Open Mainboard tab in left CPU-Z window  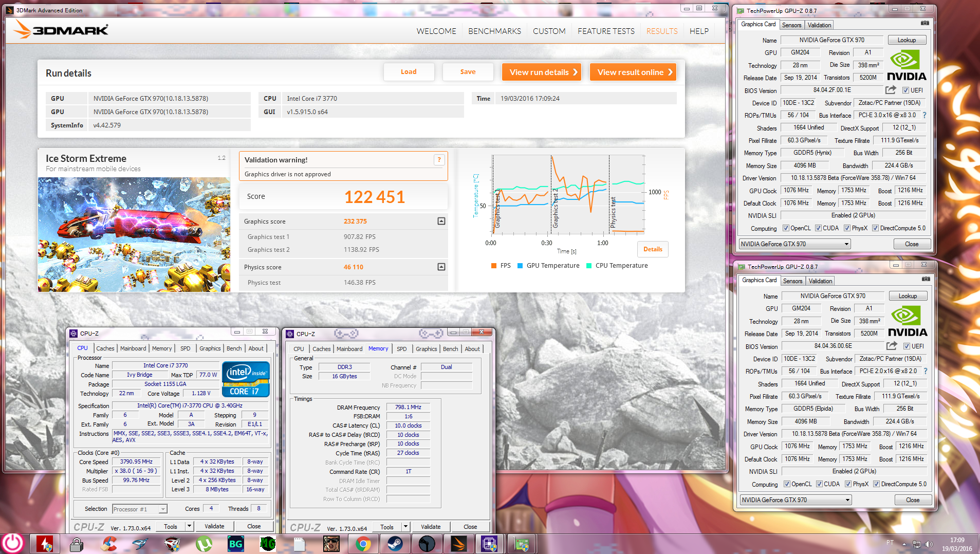click(133, 348)
